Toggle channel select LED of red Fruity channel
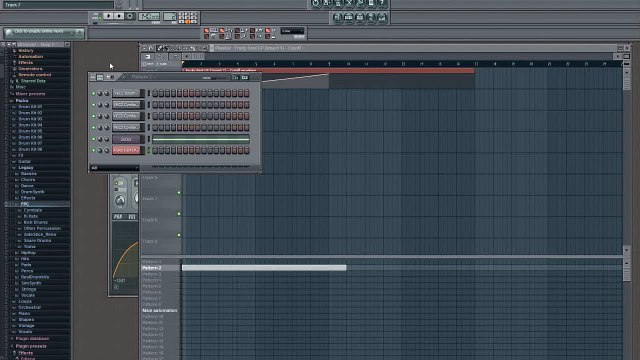The image size is (640, 360). point(149,150)
